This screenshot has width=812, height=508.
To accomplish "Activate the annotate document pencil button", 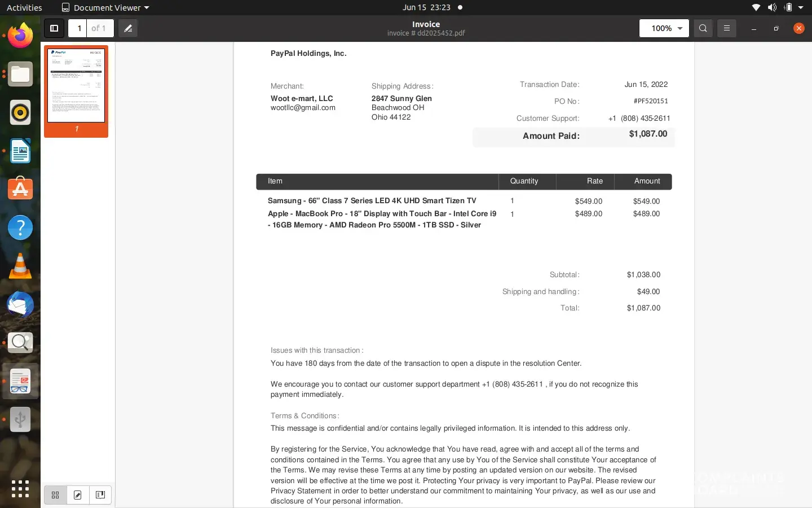I will 128,28.
